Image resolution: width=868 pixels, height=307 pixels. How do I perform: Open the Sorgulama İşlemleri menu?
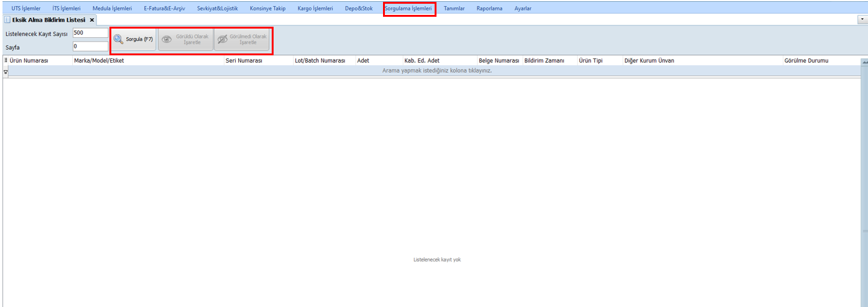click(409, 9)
